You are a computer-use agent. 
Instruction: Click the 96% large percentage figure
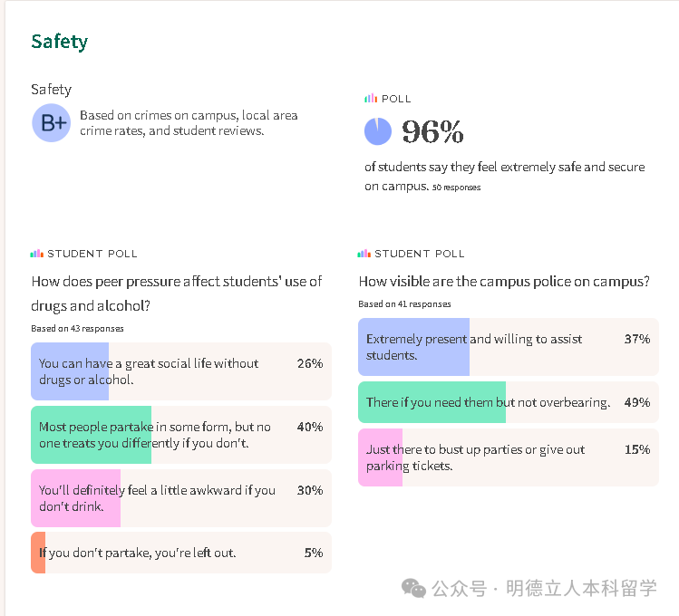tap(432, 132)
